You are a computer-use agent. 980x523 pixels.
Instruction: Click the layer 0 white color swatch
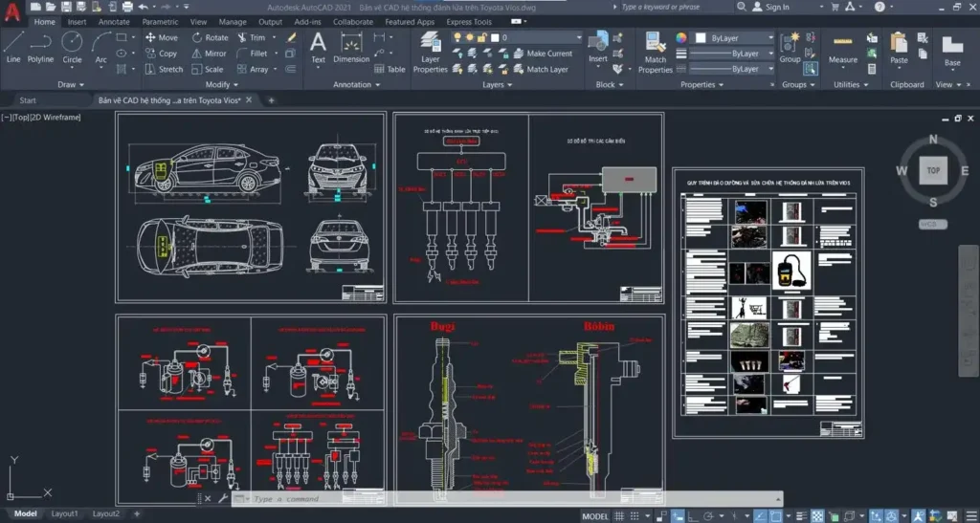point(495,38)
